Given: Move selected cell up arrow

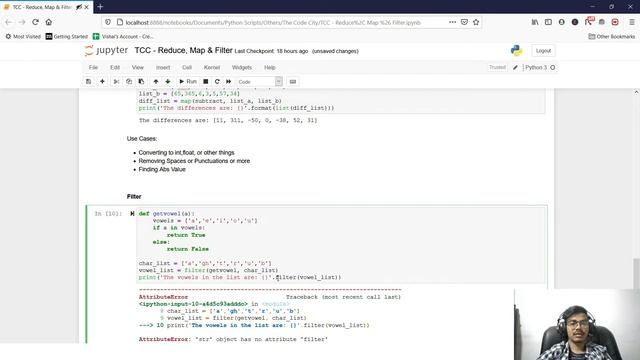Looking at the screenshot, I should tap(156, 82).
